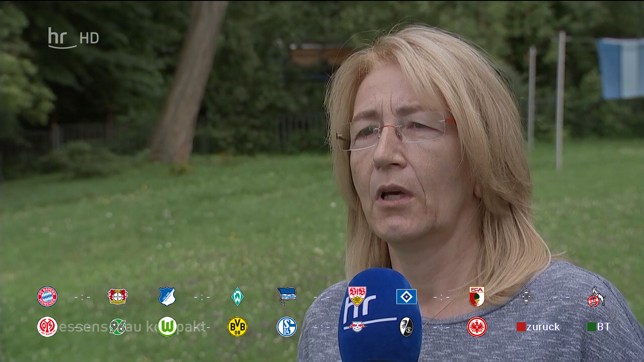The height and width of the screenshot is (362, 644).
Task: Click the FC Augsburg crest
Action: click(477, 297)
